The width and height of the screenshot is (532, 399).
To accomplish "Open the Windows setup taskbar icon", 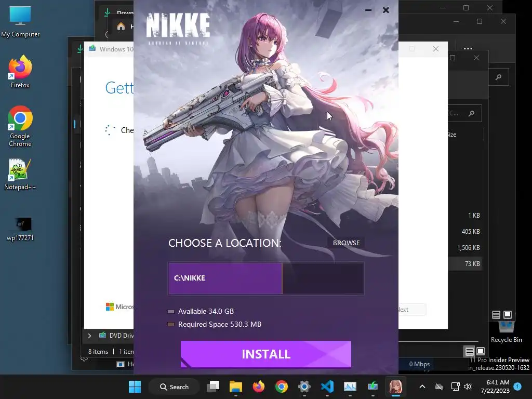I will 373,387.
